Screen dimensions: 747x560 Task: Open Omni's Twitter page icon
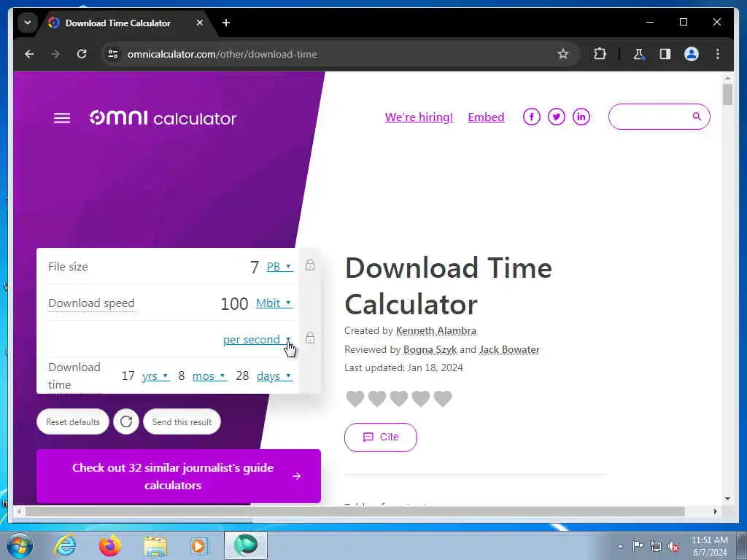coord(557,117)
